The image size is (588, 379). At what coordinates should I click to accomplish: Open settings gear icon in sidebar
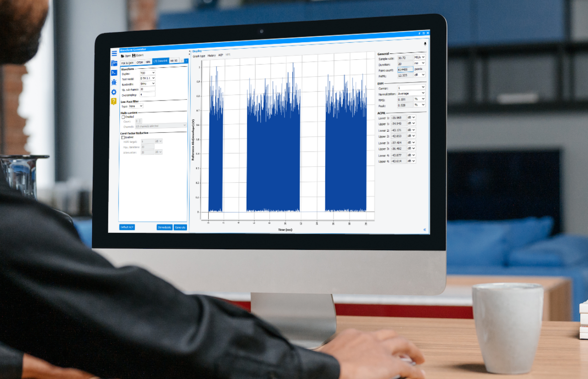[114, 92]
